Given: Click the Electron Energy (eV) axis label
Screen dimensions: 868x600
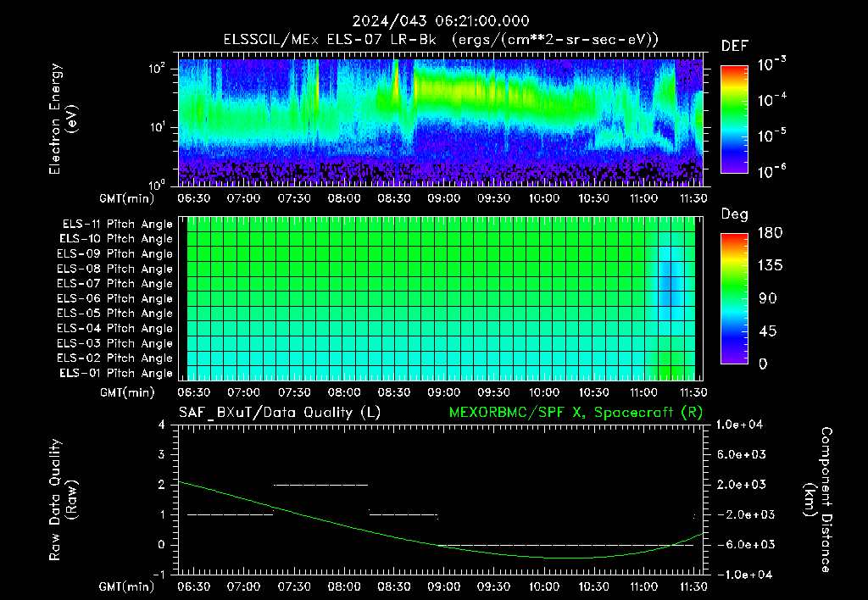Looking at the screenshot, I should tap(63, 119).
